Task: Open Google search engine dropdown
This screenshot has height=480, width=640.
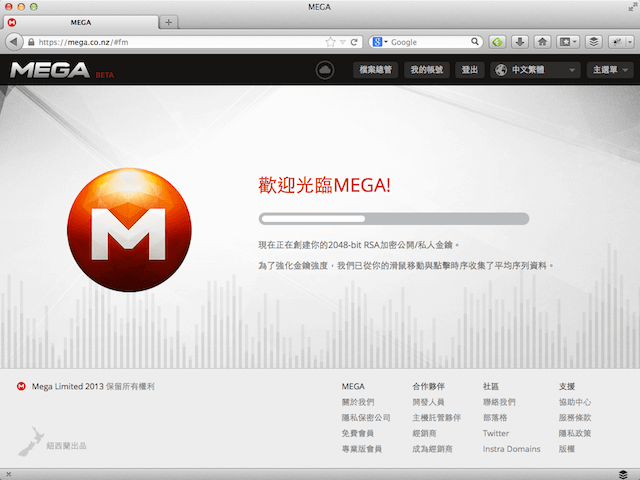Action: pyautogui.click(x=380, y=42)
